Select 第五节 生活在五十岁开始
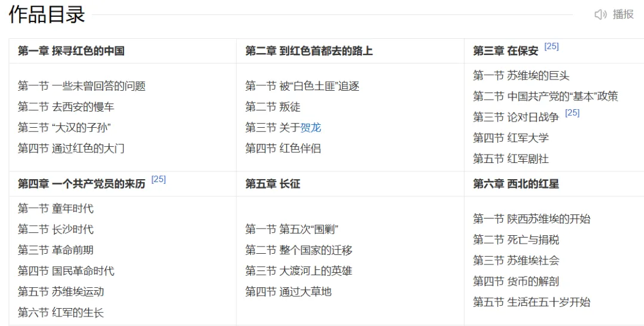 click(x=531, y=302)
